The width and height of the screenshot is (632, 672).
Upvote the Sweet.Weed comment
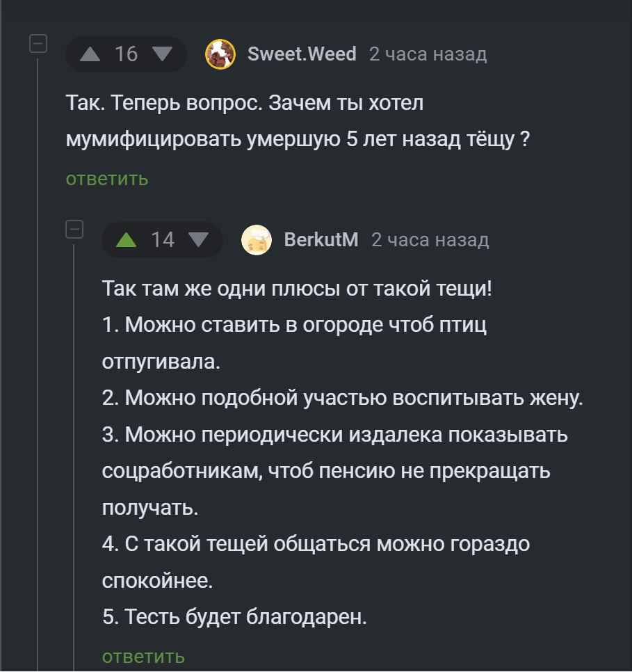click(x=90, y=54)
